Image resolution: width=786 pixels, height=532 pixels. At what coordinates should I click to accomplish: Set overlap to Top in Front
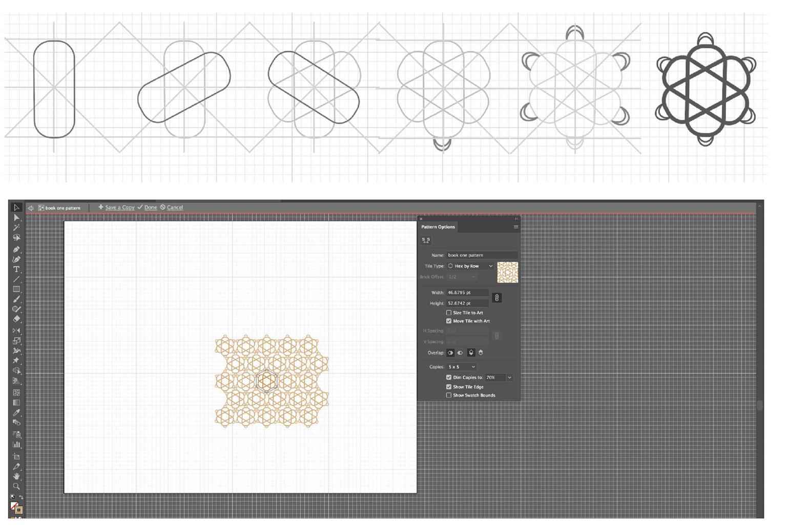click(471, 353)
